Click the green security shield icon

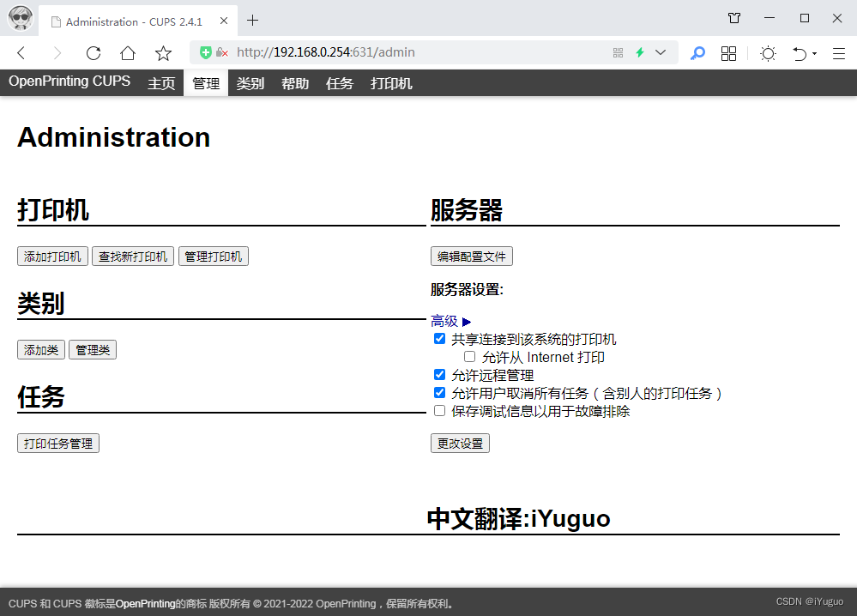click(x=206, y=52)
